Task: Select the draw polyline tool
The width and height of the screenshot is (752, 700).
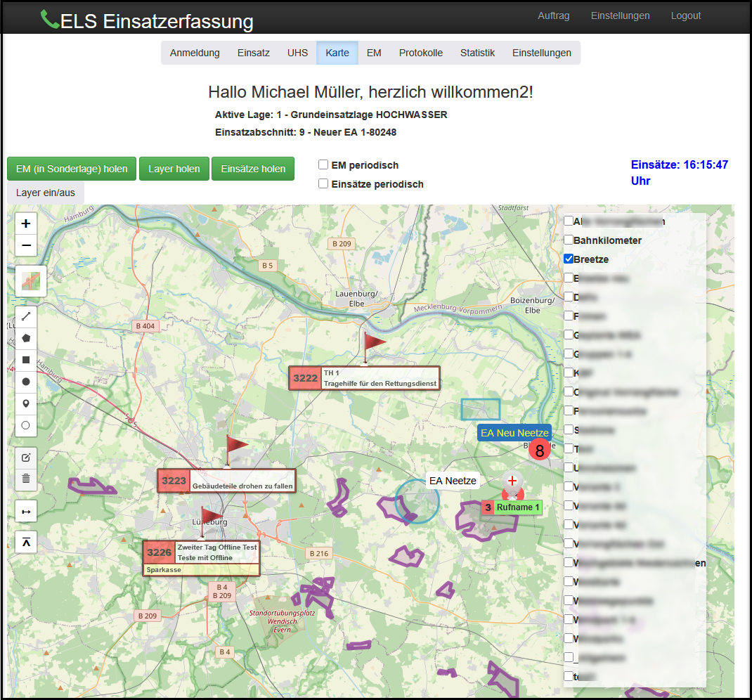Action: tap(26, 317)
